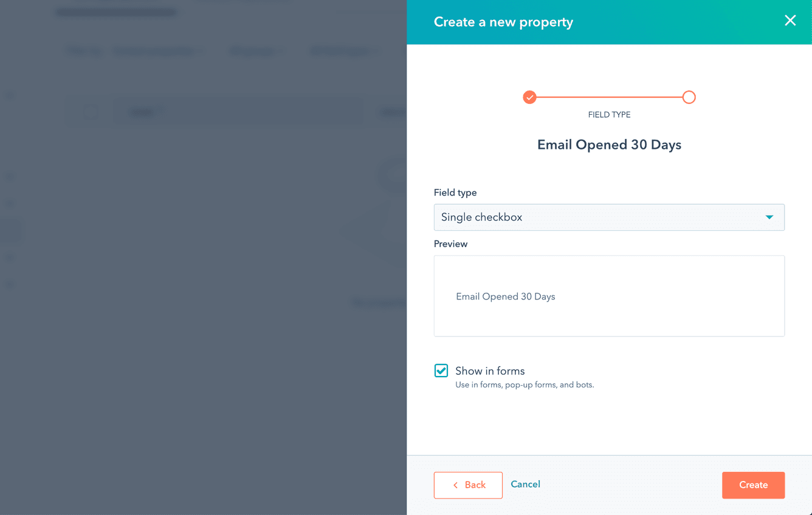Click the chevron arrow inside the Back button
This screenshot has height=515, width=812.
click(455, 485)
